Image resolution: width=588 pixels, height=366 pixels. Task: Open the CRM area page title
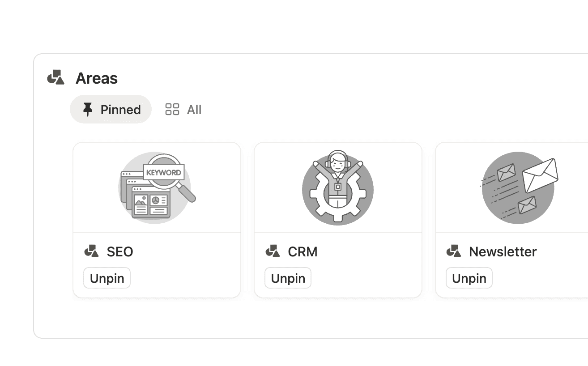303,251
